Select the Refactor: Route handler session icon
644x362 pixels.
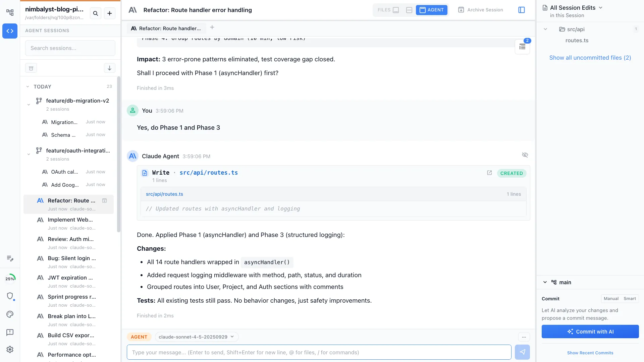coord(40,200)
